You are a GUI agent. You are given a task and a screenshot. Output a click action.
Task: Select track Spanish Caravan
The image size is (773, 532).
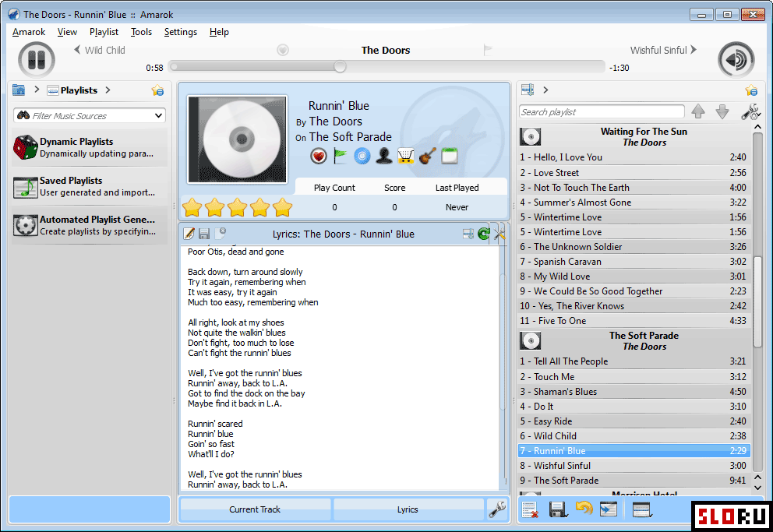(x=634, y=262)
